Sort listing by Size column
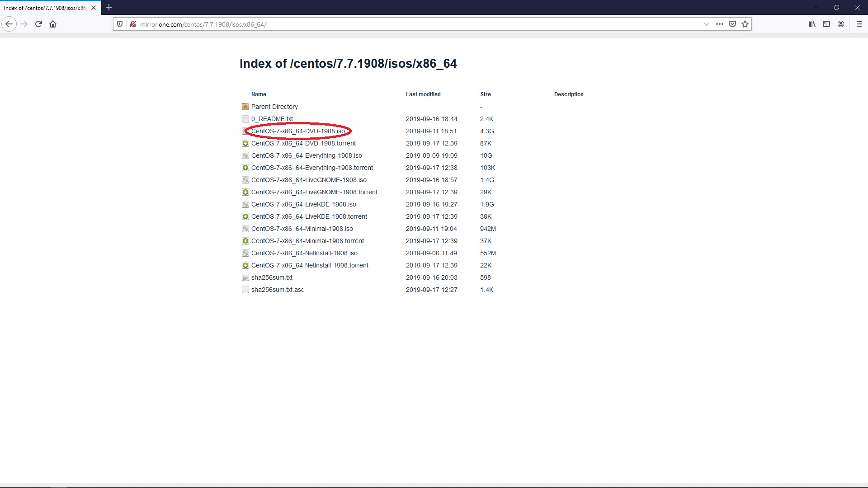This screenshot has height=488, width=868. [x=486, y=94]
